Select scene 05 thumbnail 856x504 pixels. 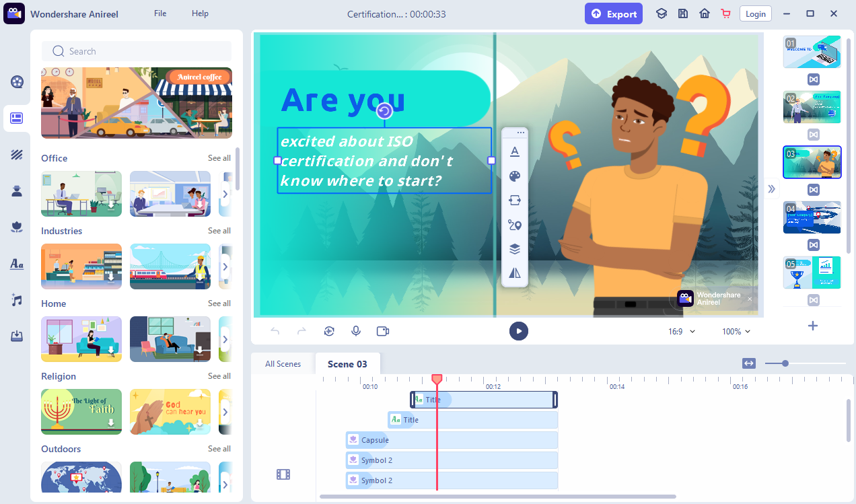[x=812, y=273]
